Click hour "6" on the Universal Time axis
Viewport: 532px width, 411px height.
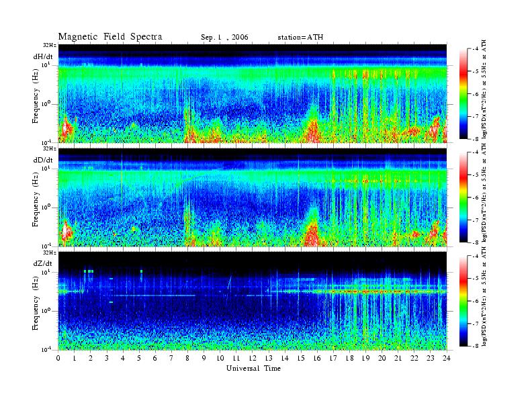(155, 358)
